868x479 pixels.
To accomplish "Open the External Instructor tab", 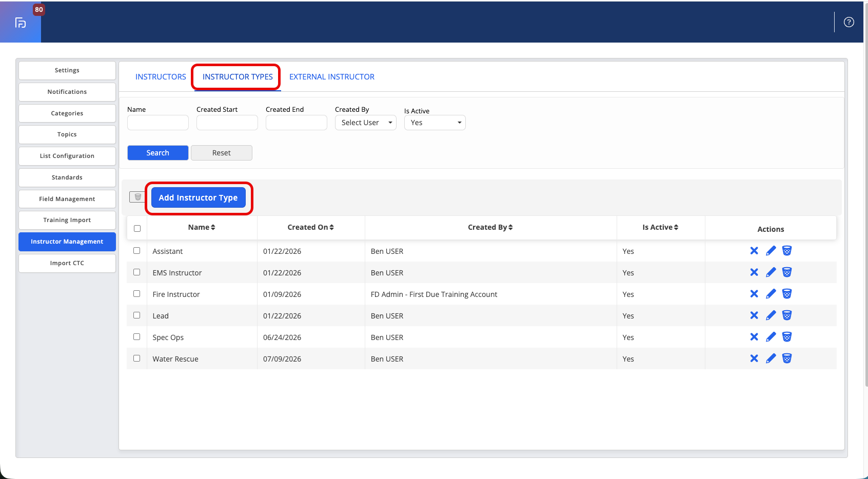I will coord(332,77).
